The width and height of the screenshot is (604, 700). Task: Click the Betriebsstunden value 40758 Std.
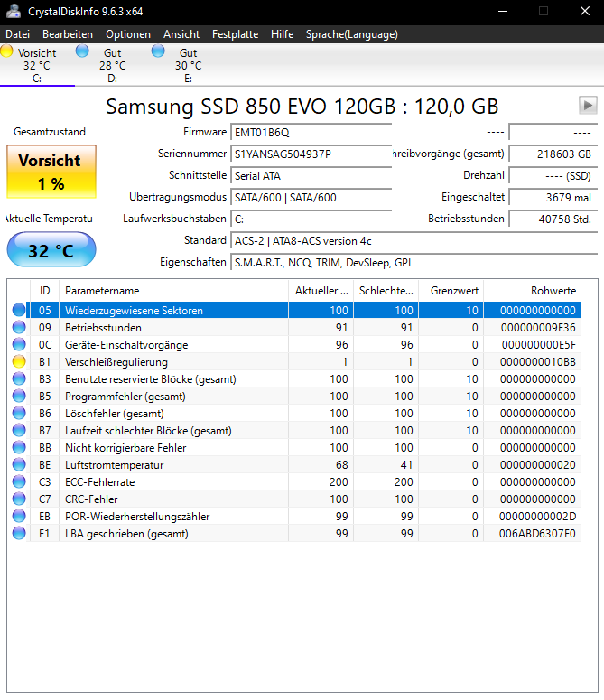553,219
